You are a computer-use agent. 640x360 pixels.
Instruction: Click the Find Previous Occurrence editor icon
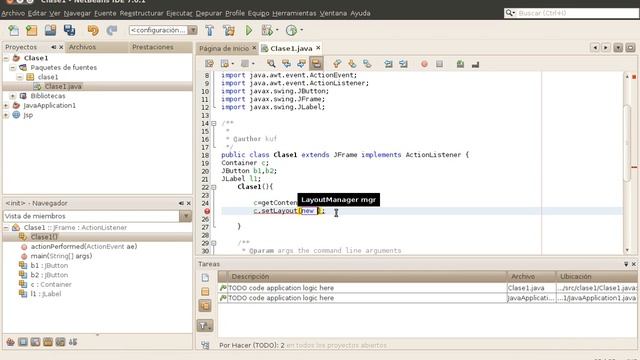tap(286, 64)
